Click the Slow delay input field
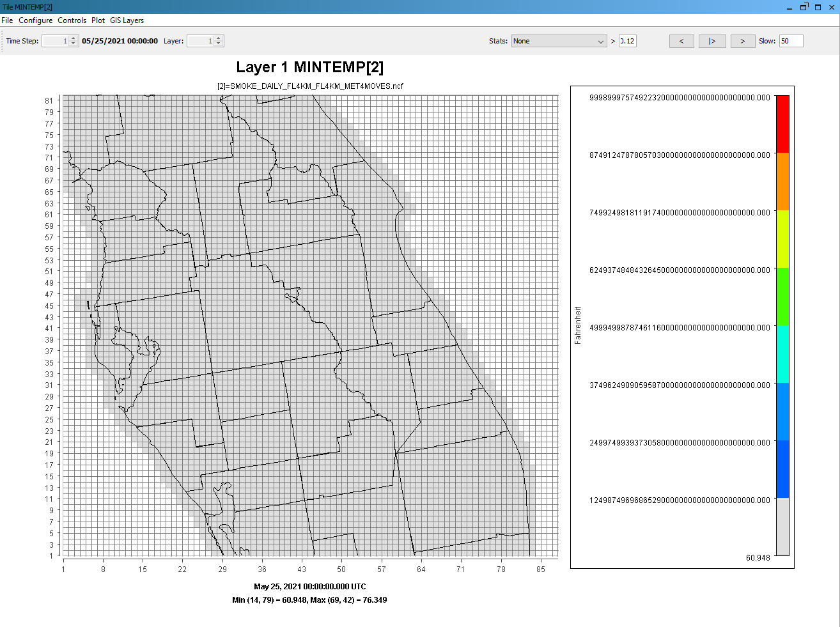The image size is (840, 627). point(791,41)
